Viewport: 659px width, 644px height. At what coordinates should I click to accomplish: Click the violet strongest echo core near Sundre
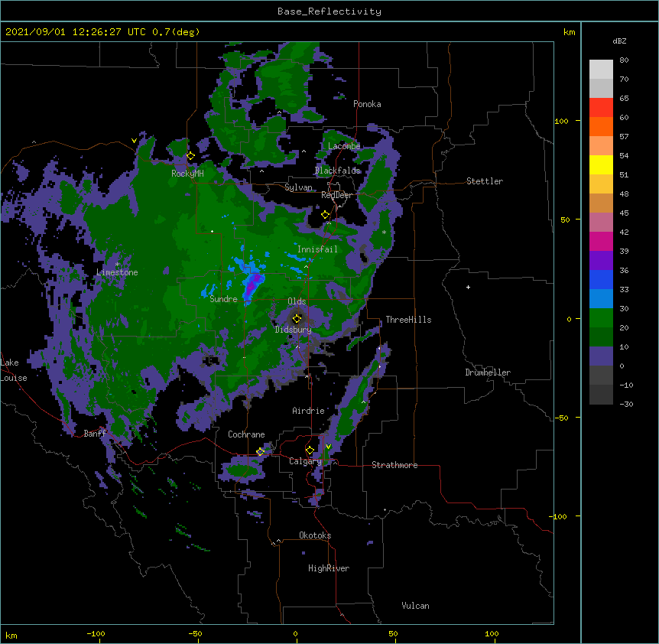[x=253, y=285]
